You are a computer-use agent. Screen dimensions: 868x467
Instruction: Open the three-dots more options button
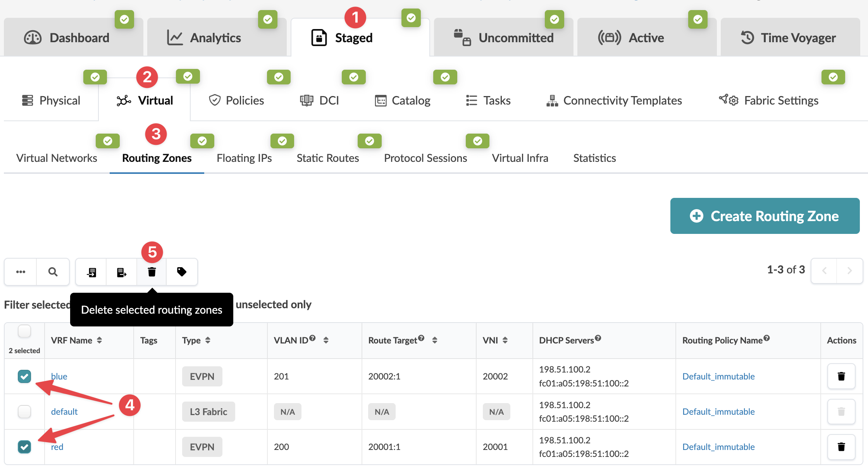pyautogui.click(x=21, y=272)
